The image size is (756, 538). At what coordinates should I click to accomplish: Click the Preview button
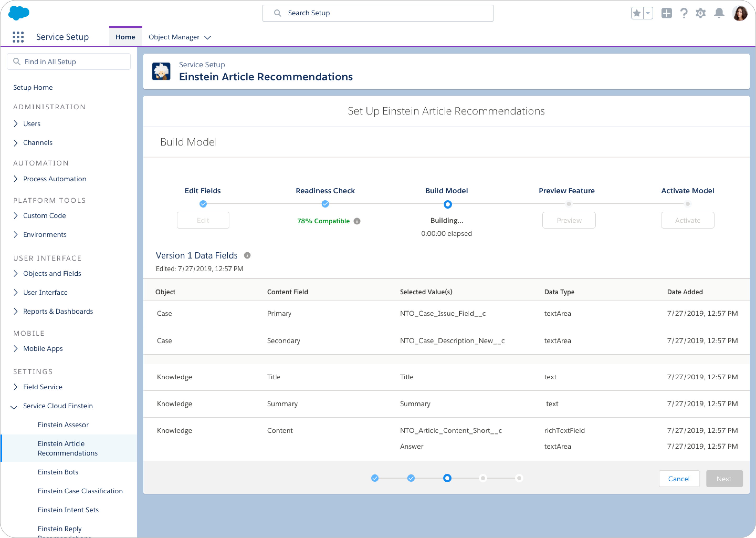569,220
